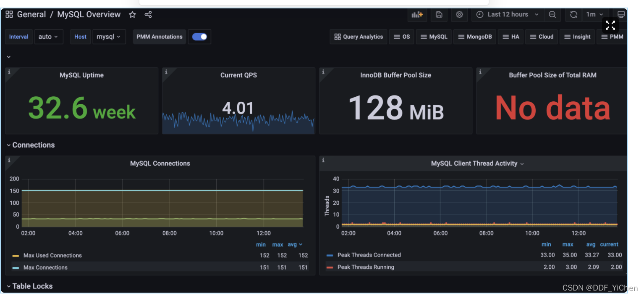Image resolution: width=644 pixels, height=296 pixels.
Task: Show info for Current QPS panel
Action: (166, 72)
